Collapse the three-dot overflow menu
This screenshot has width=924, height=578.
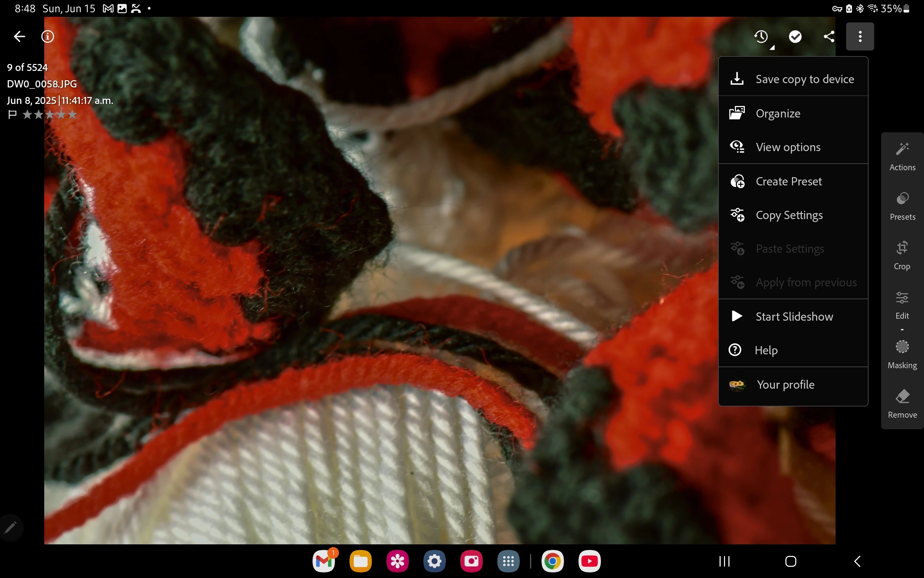click(860, 37)
